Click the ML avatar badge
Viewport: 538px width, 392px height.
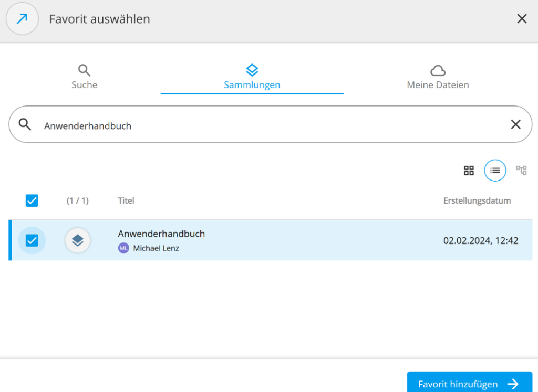coord(123,248)
